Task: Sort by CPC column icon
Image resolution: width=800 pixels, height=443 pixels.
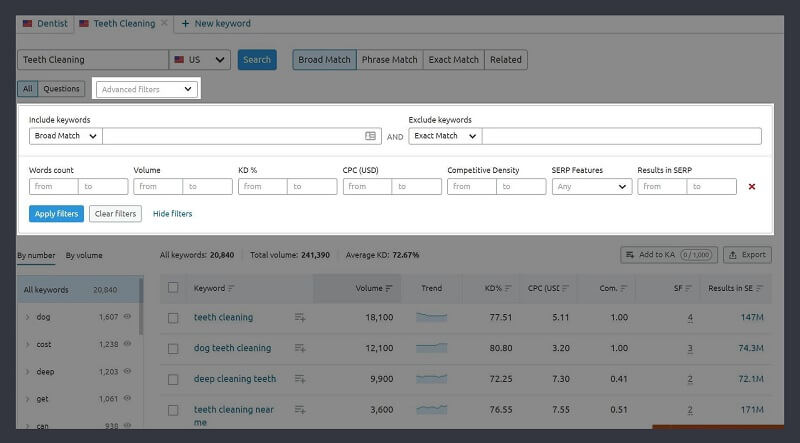Action: pos(565,288)
